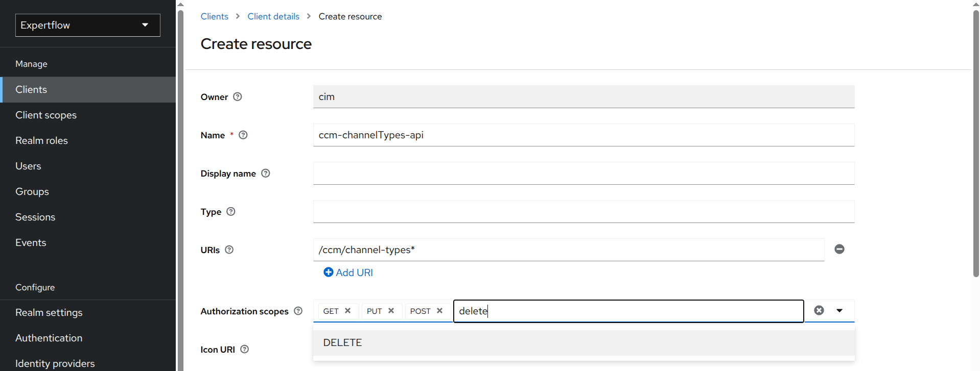The image size is (980, 371).
Task: Open Realm roles in the sidebar
Action: pyautogui.click(x=41, y=141)
